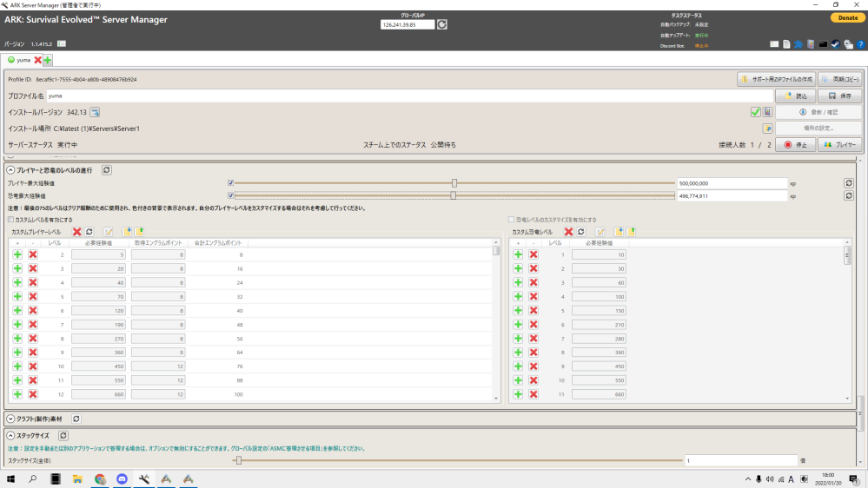
Task: Open Chrome from the taskbar
Action: (100, 479)
